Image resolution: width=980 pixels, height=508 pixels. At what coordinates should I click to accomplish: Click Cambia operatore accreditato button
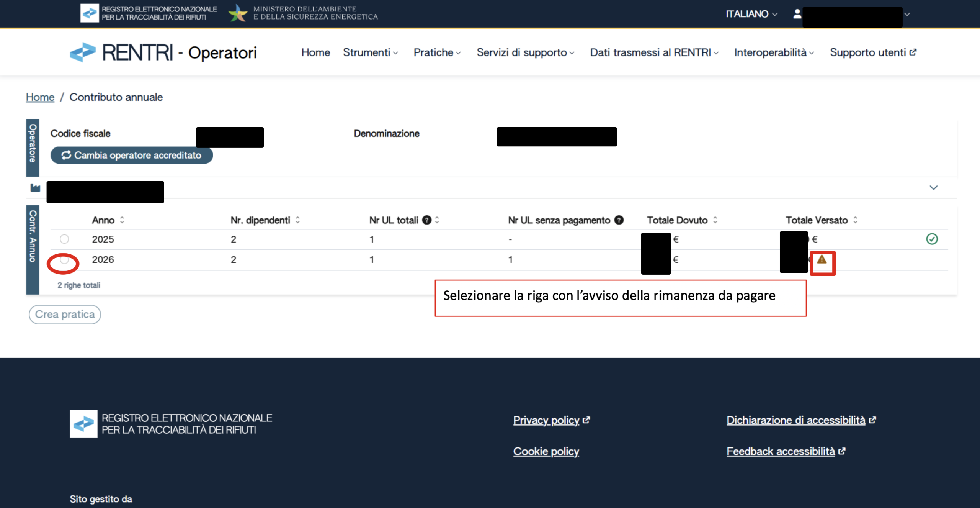pos(131,155)
